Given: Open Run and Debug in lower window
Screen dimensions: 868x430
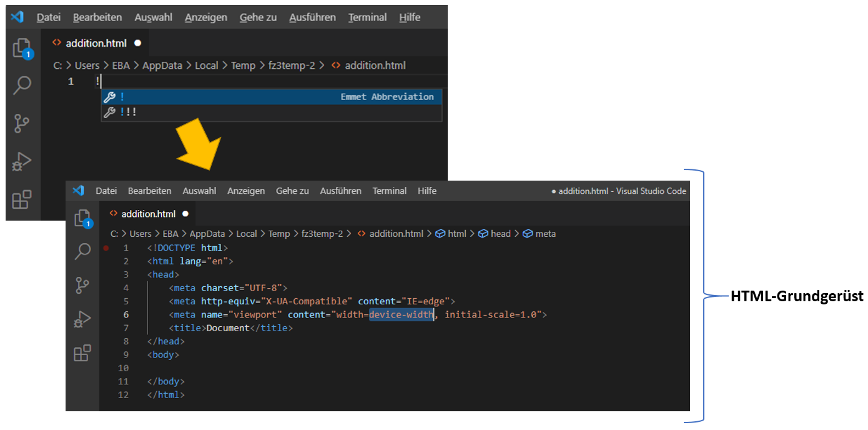Looking at the screenshot, I should pos(82,319).
